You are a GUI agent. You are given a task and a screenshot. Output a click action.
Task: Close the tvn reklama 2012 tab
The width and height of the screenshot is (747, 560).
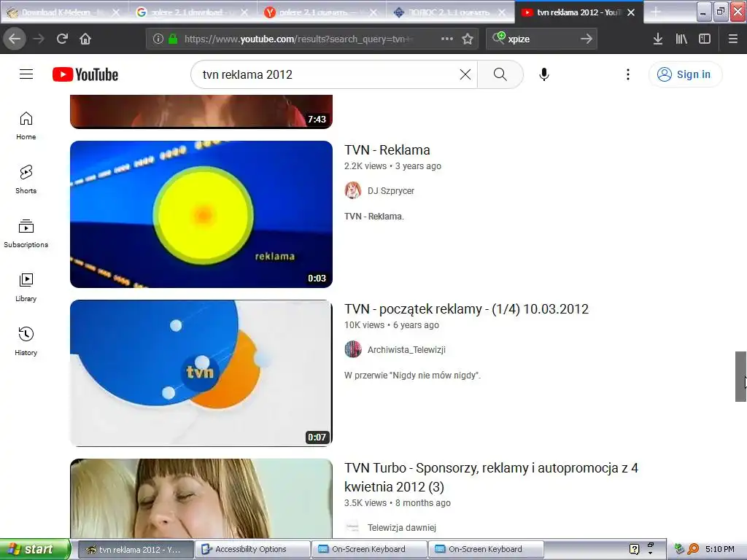point(631,12)
